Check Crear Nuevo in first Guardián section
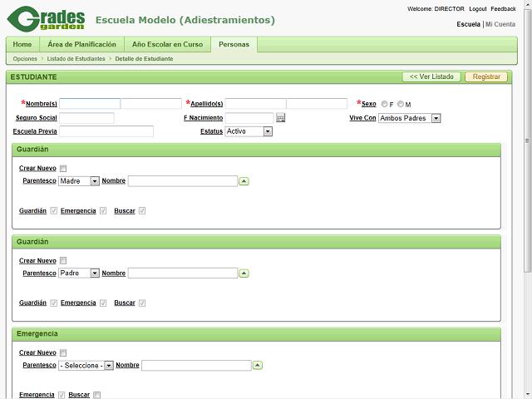The height and width of the screenshot is (399, 532). pos(63,168)
